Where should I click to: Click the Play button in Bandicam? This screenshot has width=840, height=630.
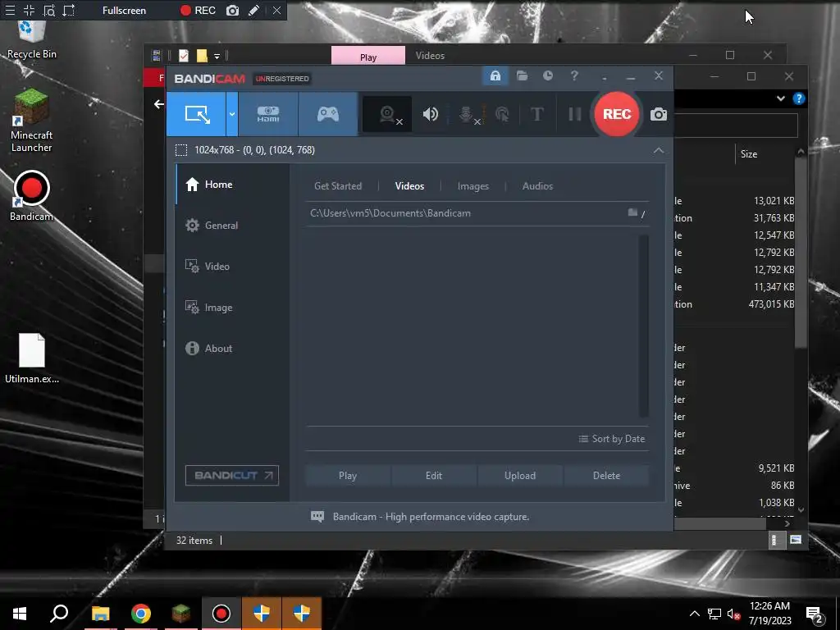[348, 476]
